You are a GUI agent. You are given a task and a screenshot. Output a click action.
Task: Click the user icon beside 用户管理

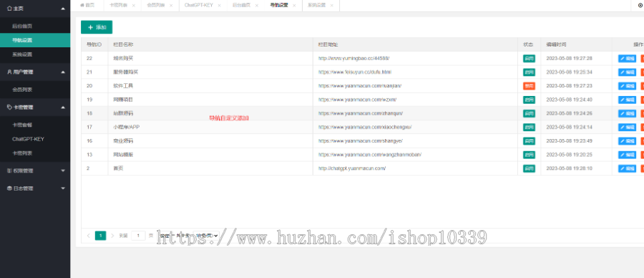pos(9,72)
